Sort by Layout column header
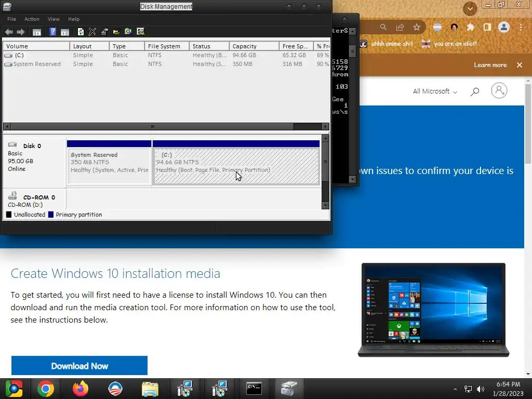The width and height of the screenshot is (532, 399). pos(89,46)
